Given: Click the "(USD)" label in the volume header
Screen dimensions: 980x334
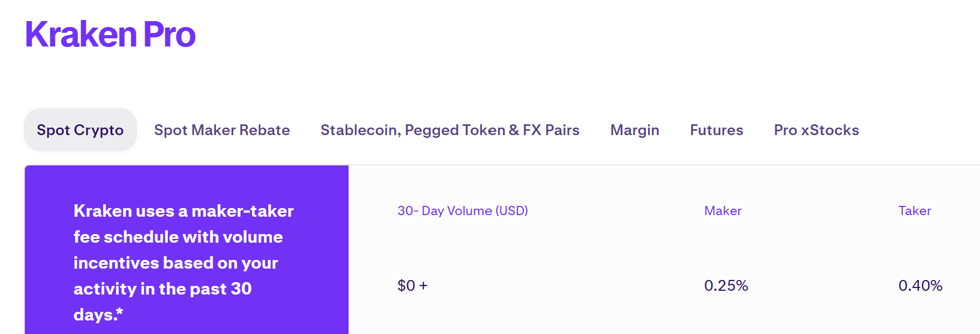Looking at the screenshot, I should (512, 211).
